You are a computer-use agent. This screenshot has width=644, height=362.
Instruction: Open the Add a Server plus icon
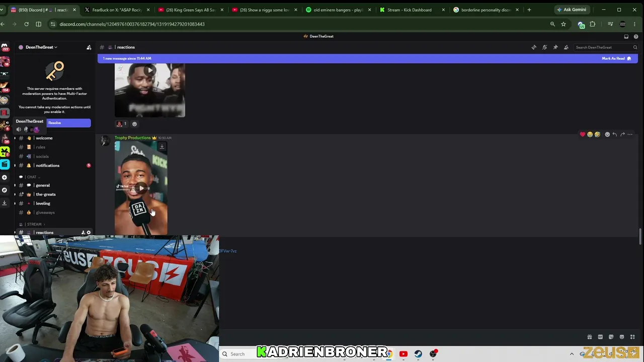point(5,177)
